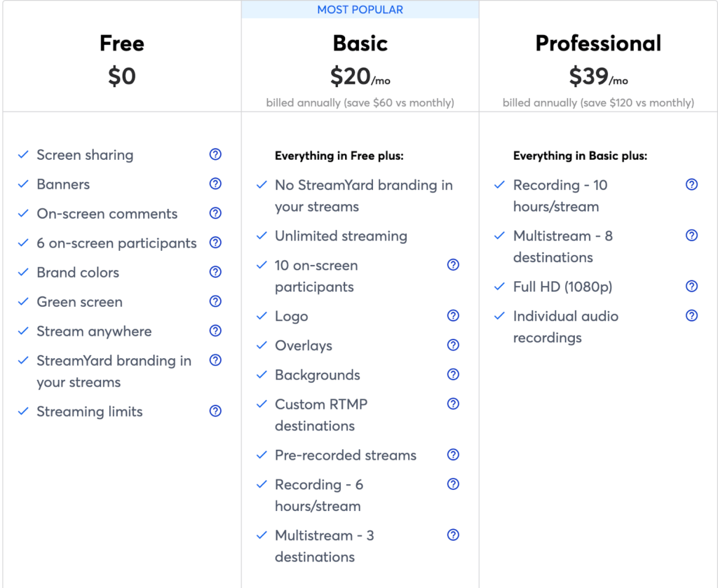Click help icon for Pre-recorded streams
Viewport: 718px width, 588px height.
(x=454, y=454)
